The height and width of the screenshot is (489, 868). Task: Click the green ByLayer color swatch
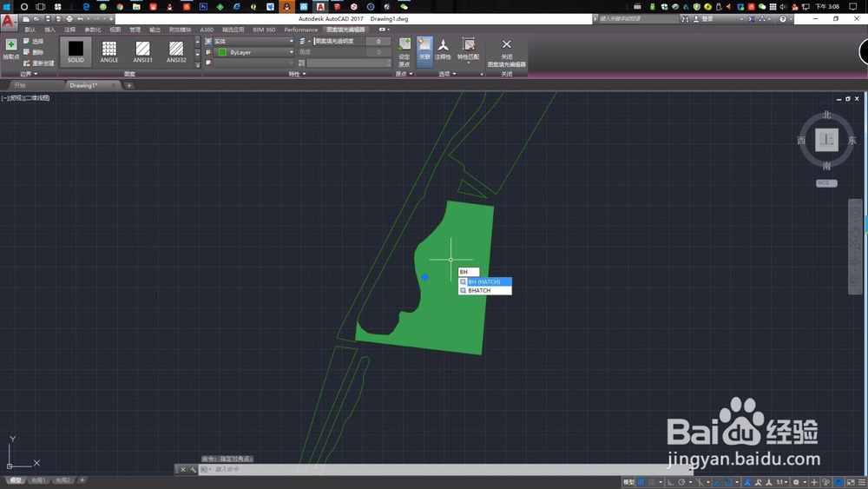click(222, 52)
